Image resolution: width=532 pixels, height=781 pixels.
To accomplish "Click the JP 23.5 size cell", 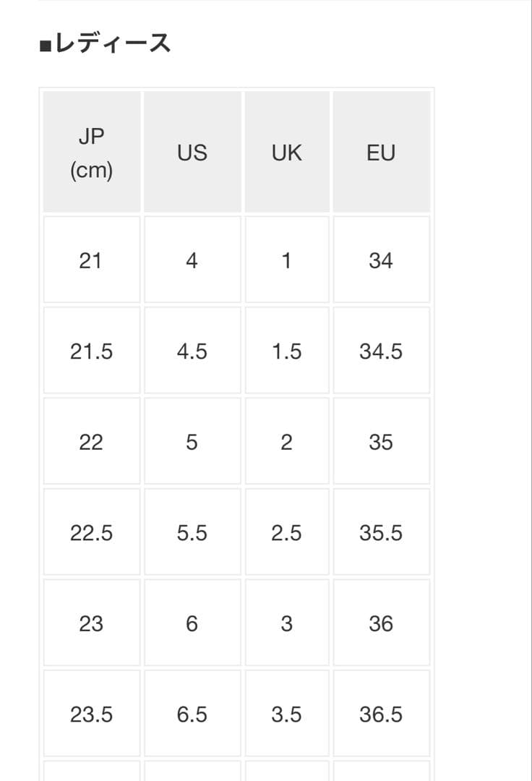I will (x=92, y=714).
